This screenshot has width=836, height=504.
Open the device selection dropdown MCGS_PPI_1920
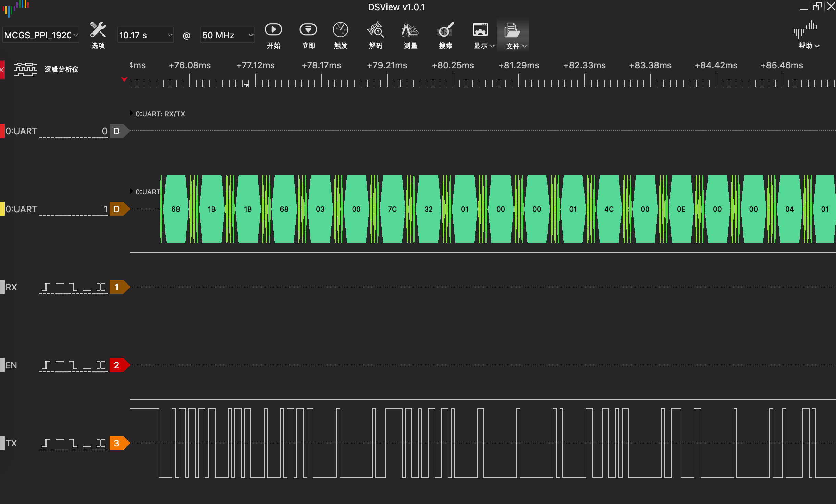click(41, 35)
